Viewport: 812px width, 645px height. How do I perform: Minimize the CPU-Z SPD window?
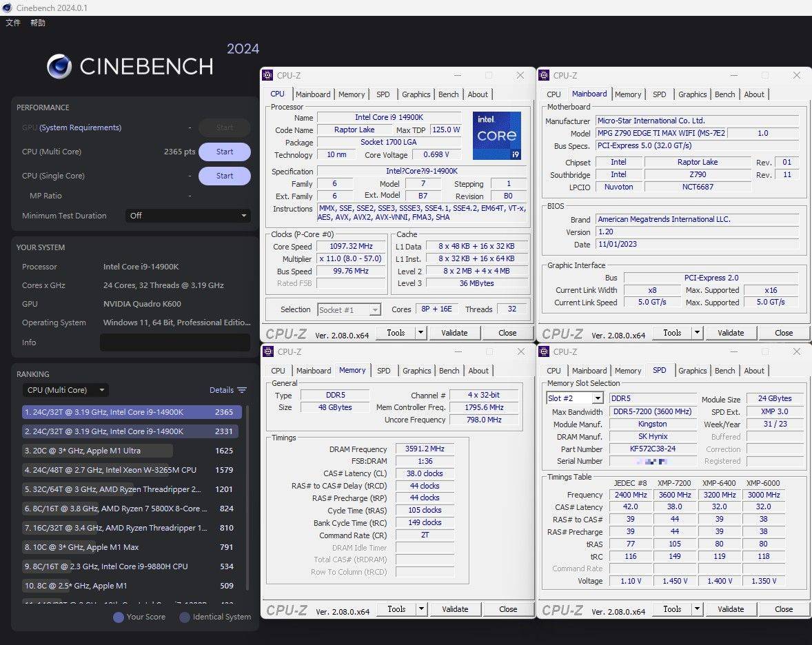point(734,352)
